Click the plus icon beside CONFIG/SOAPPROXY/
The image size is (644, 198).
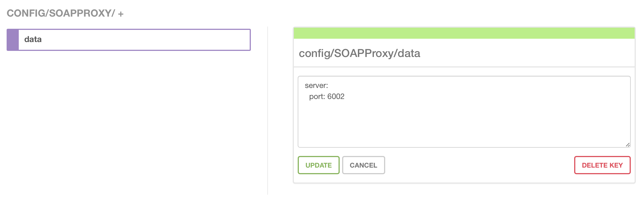[121, 14]
